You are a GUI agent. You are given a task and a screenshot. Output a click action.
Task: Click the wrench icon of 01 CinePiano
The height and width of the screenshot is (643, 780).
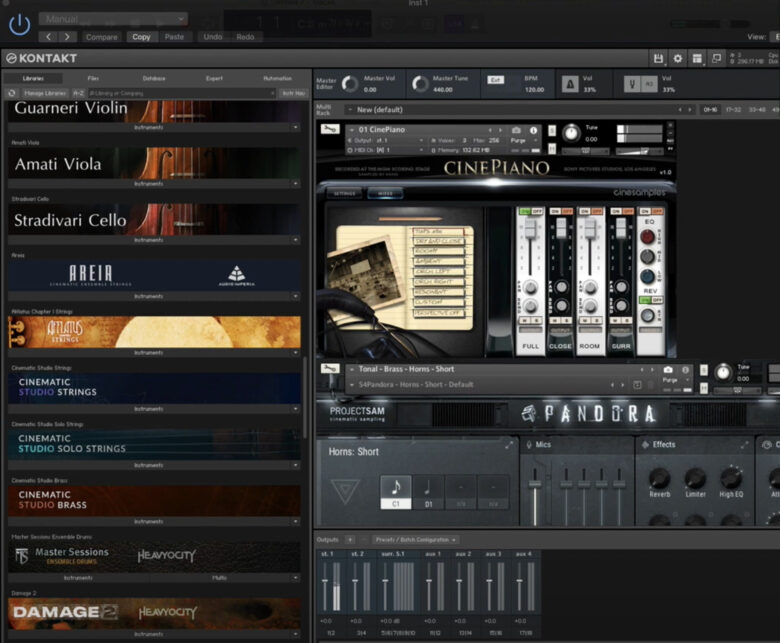tap(329, 129)
